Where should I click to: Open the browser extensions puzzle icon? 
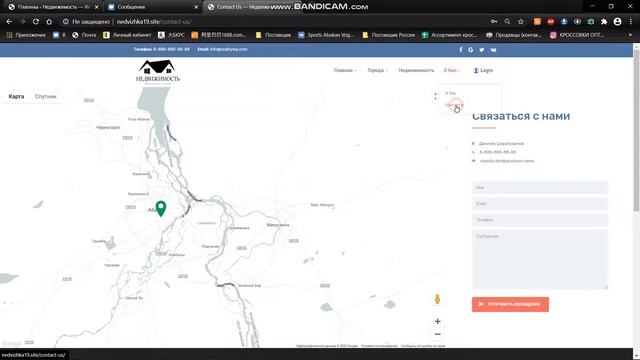pyautogui.click(x=604, y=22)
